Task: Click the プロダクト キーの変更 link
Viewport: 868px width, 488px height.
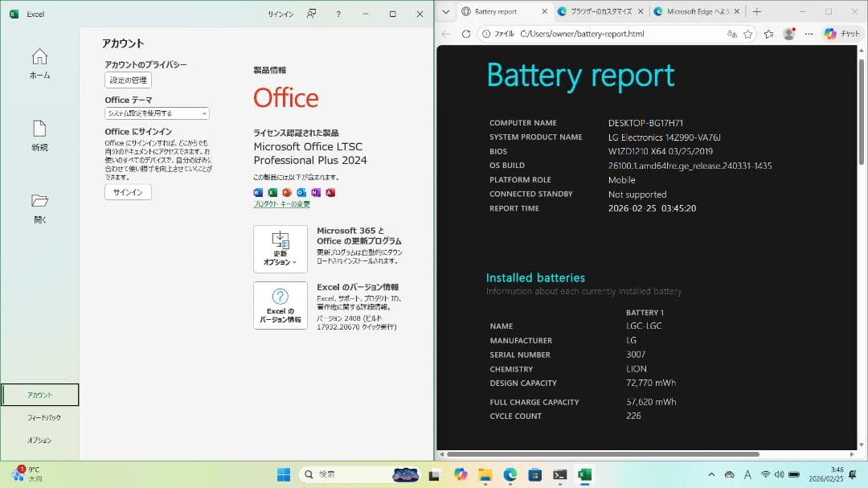Action: point(281,204)
